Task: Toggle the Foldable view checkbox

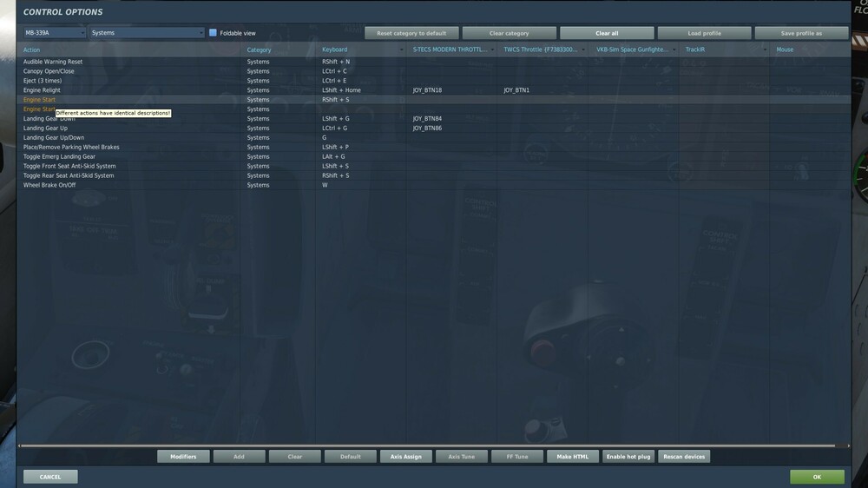Action: click(x=213, y=33)
